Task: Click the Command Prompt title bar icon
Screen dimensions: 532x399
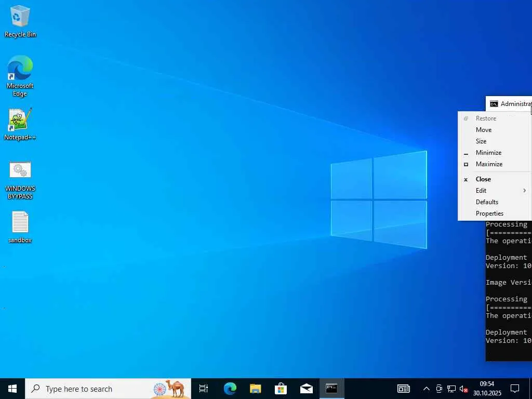Action: coord(494,104)
